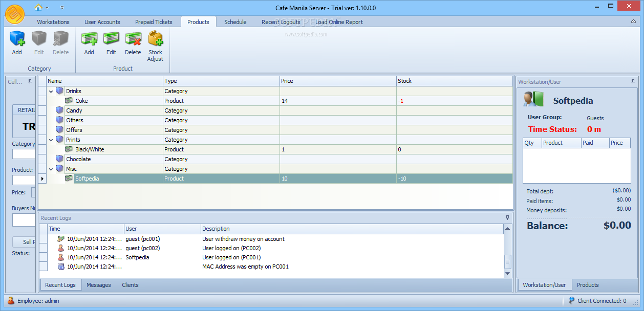Open the Stock Adjust tool
This screenshot has width=644, height=311.
[x=155, y=39]
